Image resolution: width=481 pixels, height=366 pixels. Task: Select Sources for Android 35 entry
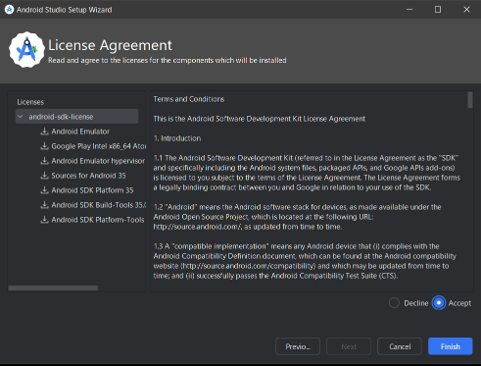click(89, 175)
